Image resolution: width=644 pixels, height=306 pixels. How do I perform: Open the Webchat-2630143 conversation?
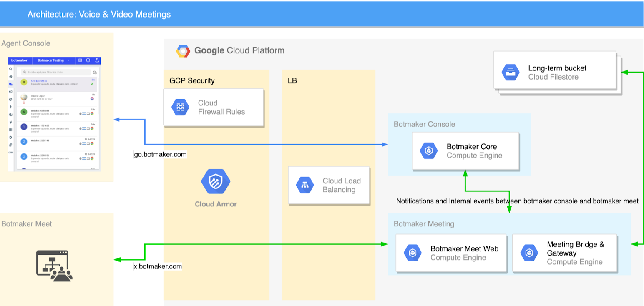[57, 144]
